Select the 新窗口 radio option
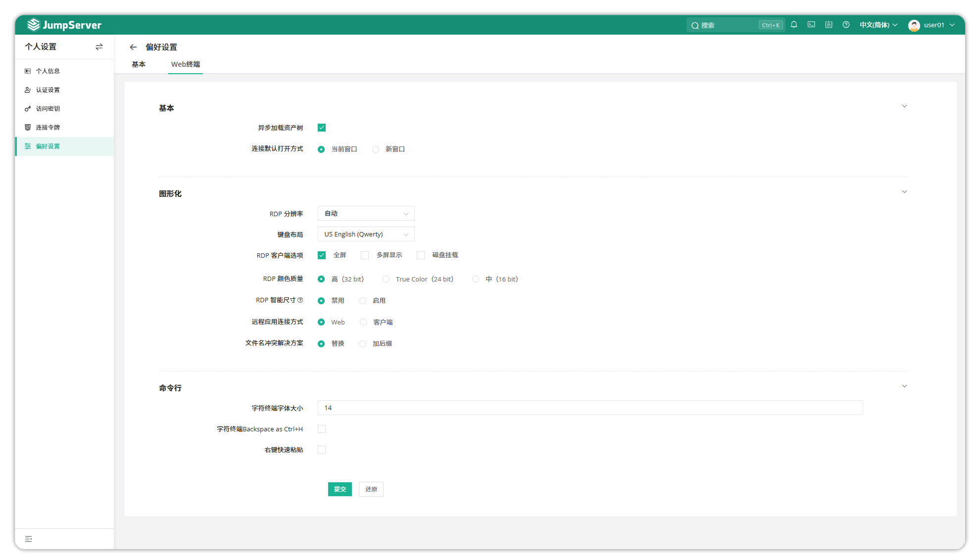 pos(376,149)
